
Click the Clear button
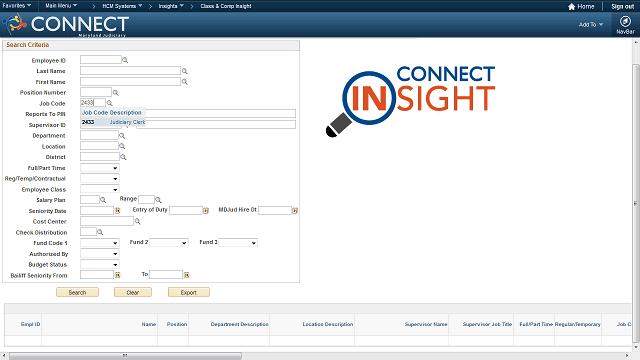[133, 292]
